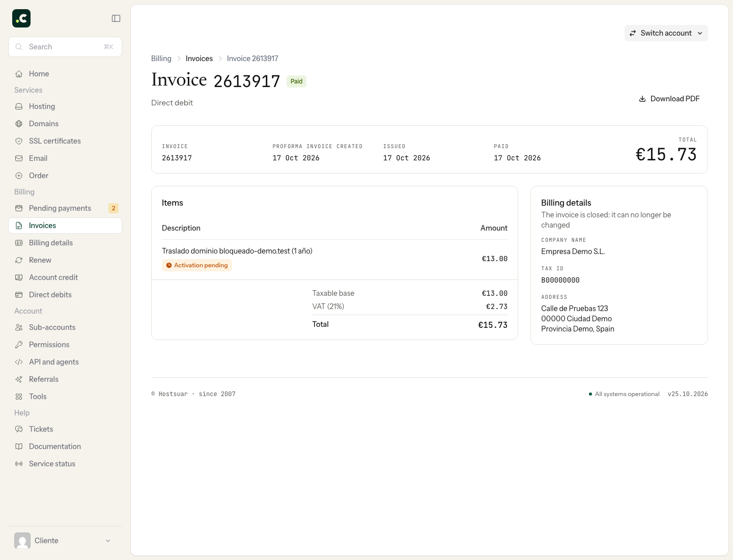This screenshot has height=560, width=733.
Task: Select Pending payments in the sidebar
Action: 65,208
